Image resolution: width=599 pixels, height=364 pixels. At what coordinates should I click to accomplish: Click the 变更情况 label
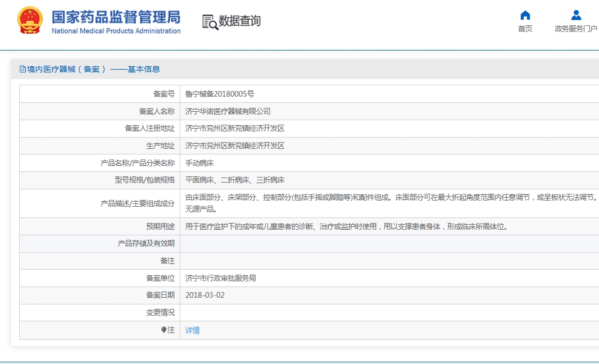161,312
